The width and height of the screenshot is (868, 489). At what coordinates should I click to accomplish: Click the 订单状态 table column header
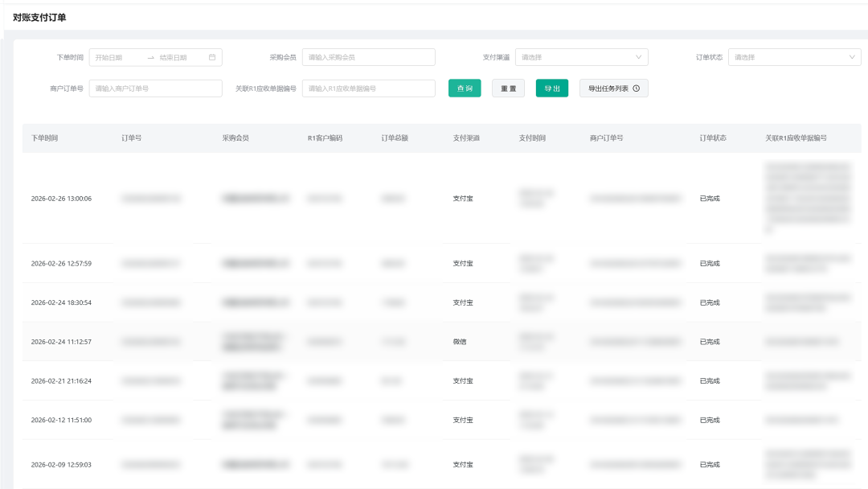coord(713,138)
